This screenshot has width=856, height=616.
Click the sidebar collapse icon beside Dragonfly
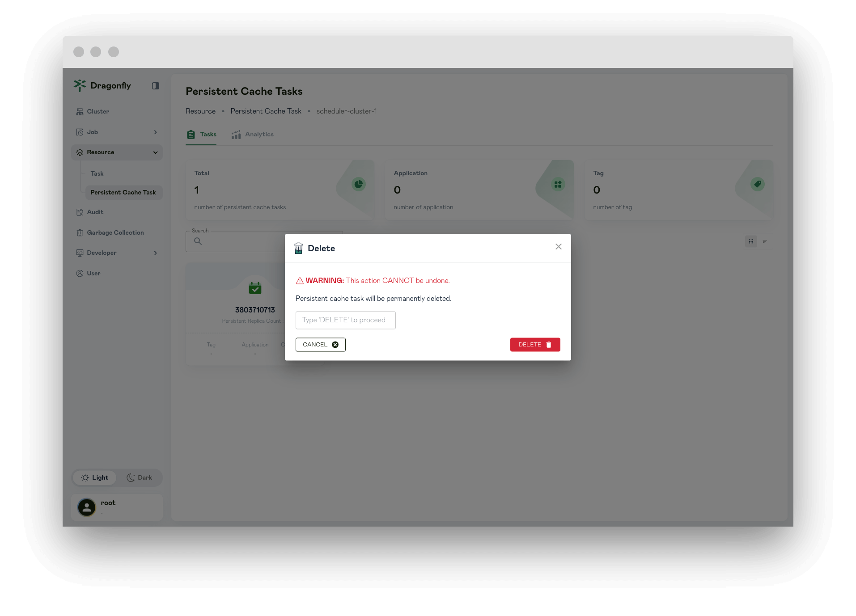155,85
